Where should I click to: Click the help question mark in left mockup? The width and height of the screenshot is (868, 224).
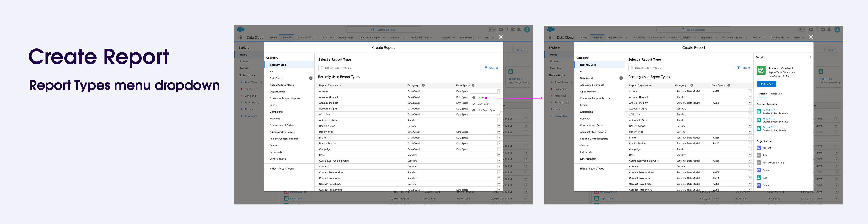pos(507,30)
